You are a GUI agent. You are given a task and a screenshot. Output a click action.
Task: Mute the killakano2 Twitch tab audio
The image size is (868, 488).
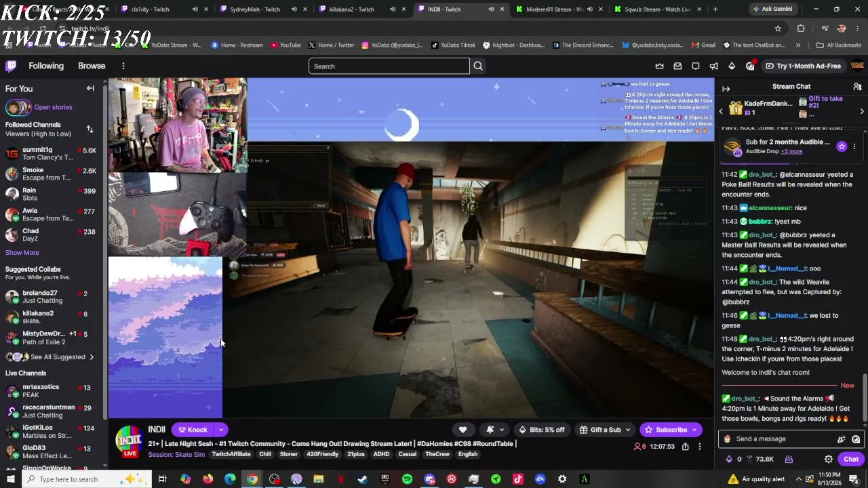393,9
